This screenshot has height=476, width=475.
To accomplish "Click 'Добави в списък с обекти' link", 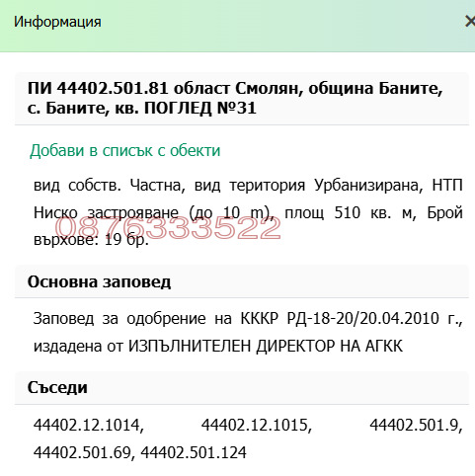I will (x=124, y=151).
